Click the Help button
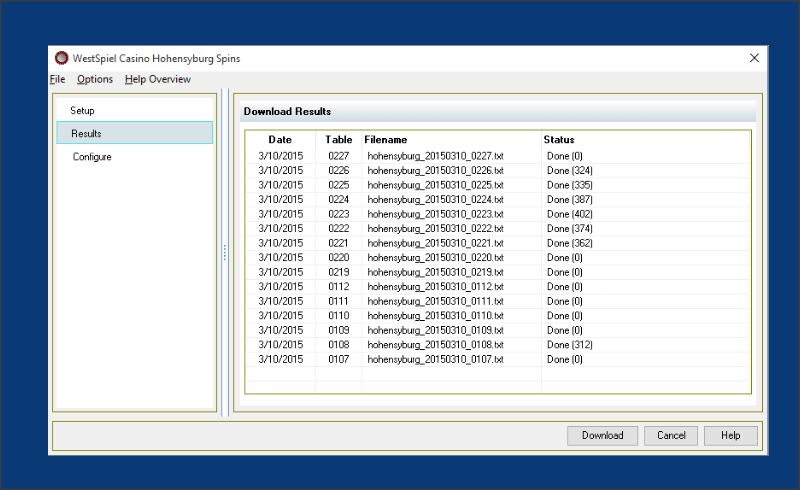This screenshot has height=490, width=800. click(x=731, y=435)
